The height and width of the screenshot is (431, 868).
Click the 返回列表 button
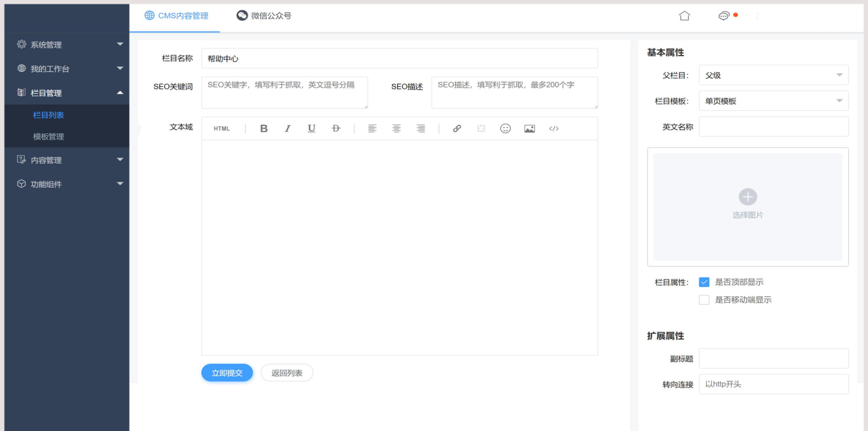(287, 373)
